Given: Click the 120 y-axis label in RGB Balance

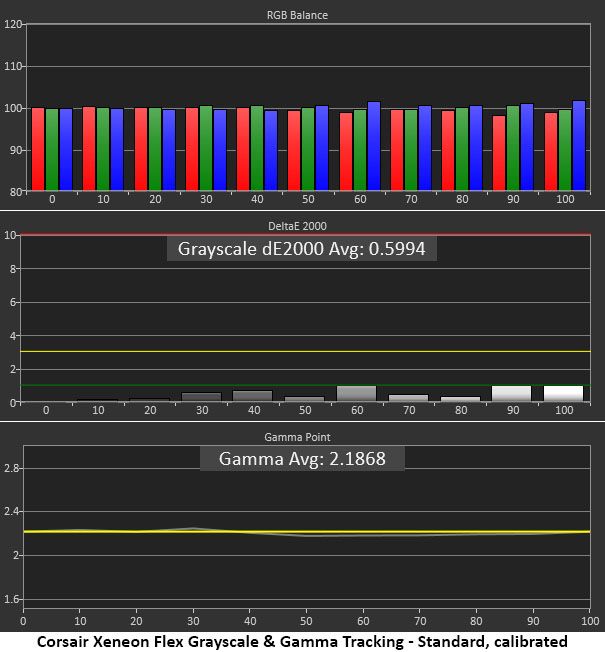Looking at the screenshot, I should click(x=12, y=24).
